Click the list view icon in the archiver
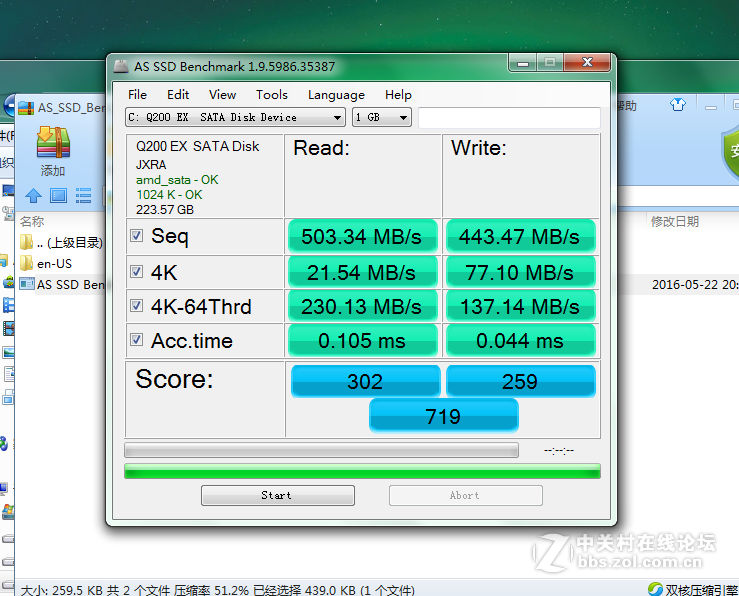Screen dimensions: 739x596 [x=83, y=195]
